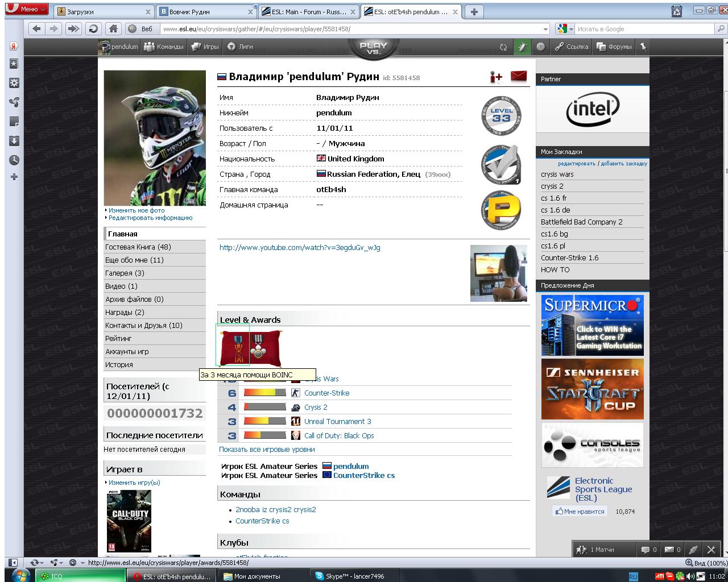Screen dimensions: 728x582
Task: Go forward one page
Action: (x=54, y=28)
